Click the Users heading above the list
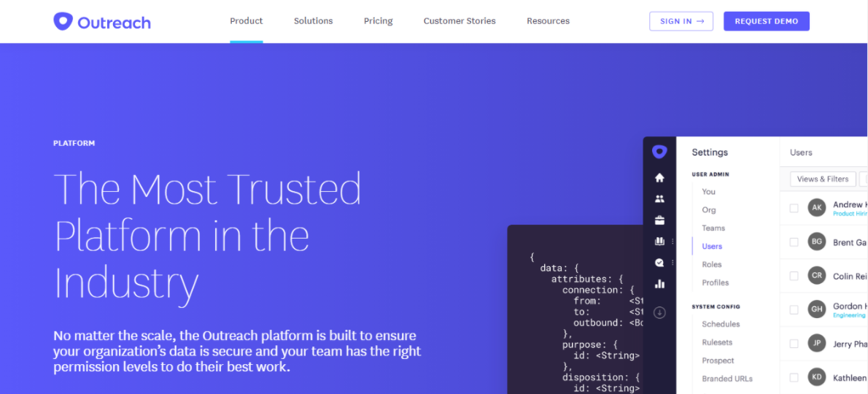 [800, 152]
